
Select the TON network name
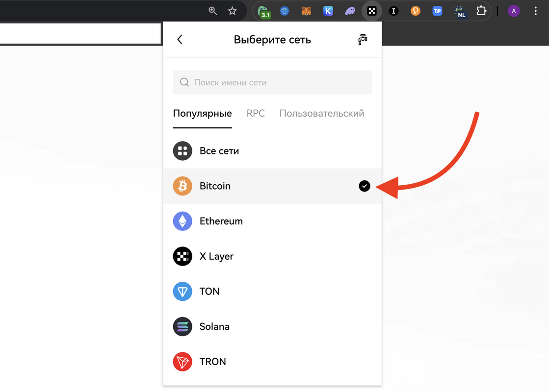tap(209, 291)
